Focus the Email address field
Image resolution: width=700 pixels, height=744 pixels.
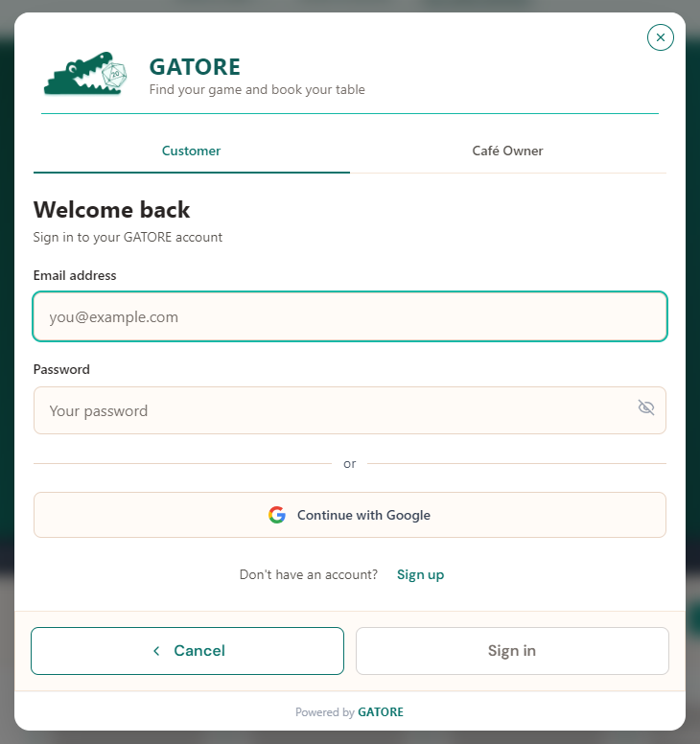tap(350, 316)
